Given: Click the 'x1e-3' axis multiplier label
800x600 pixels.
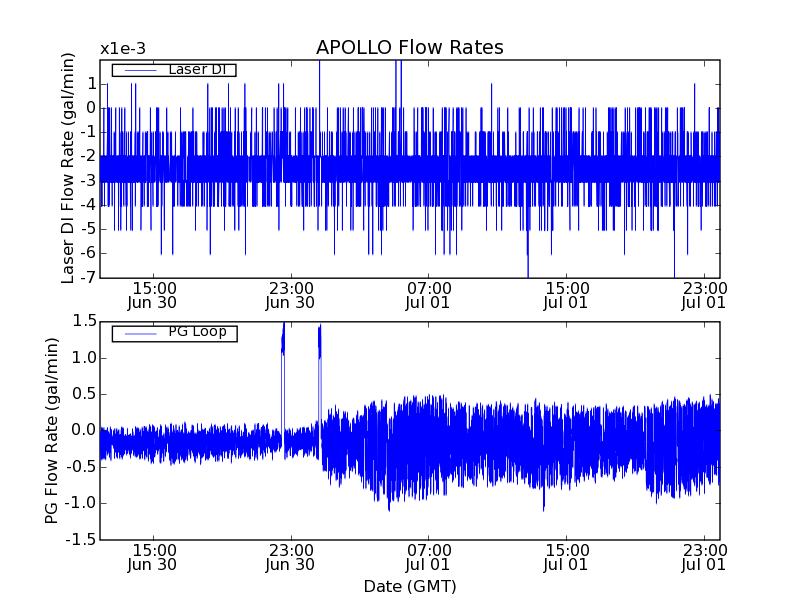Looking at the screenshot, I should click(x=123, y=49).
